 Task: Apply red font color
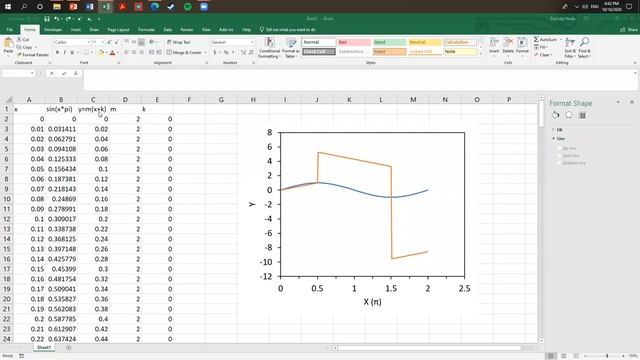tap(112, 53)
